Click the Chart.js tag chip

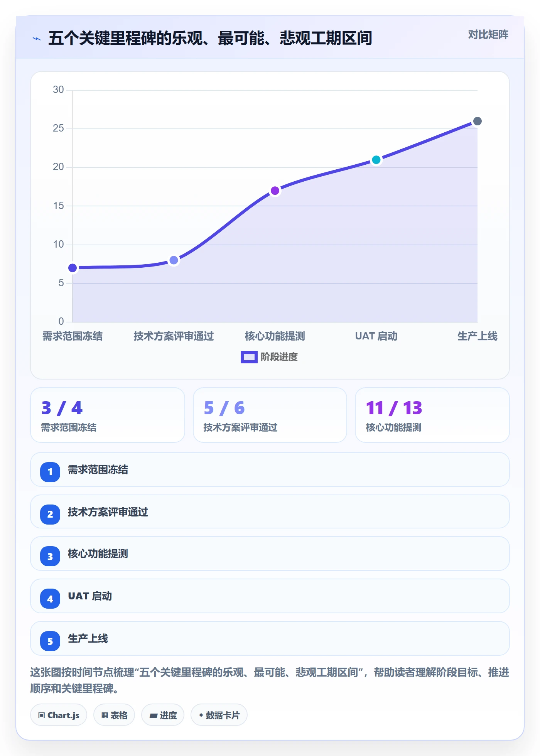click(x=59, y=715)
